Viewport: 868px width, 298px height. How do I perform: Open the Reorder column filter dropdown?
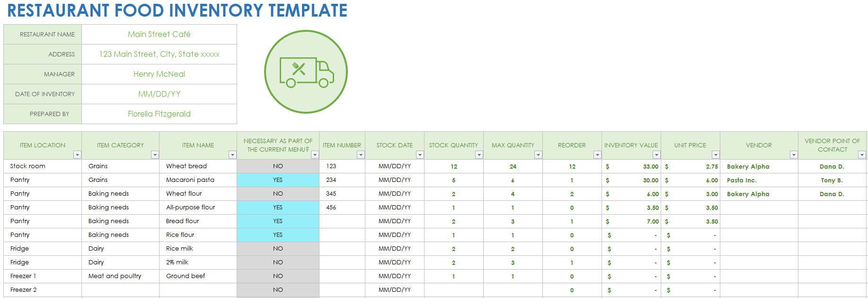click(597, 155)
